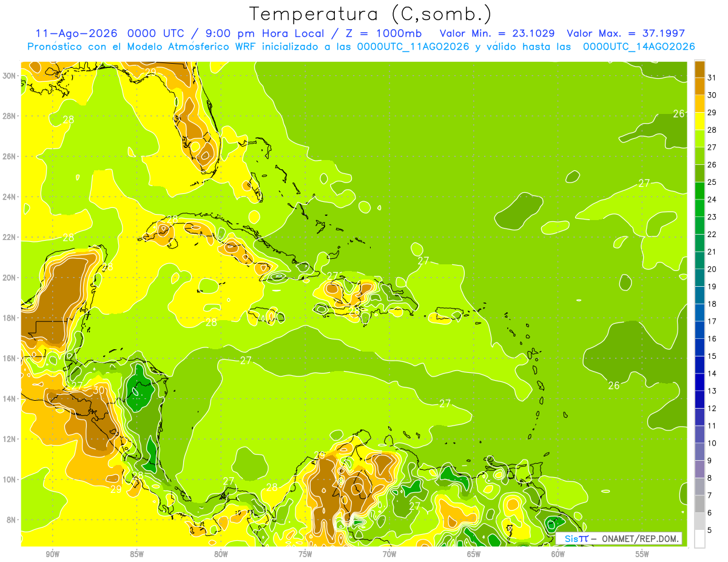Viewport: 728px width, 562px height.
Task: Click the 26N latitude axis label
Action: click(x=9, y=156)
